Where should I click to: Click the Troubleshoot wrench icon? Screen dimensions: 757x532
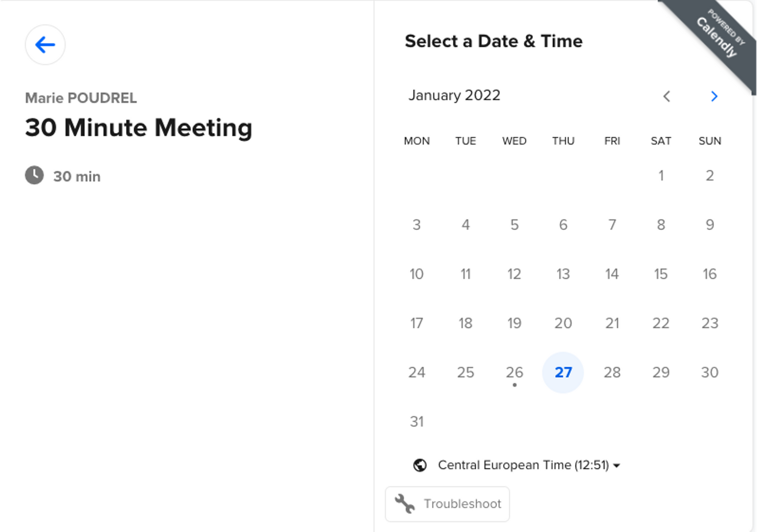click(405, 504)
